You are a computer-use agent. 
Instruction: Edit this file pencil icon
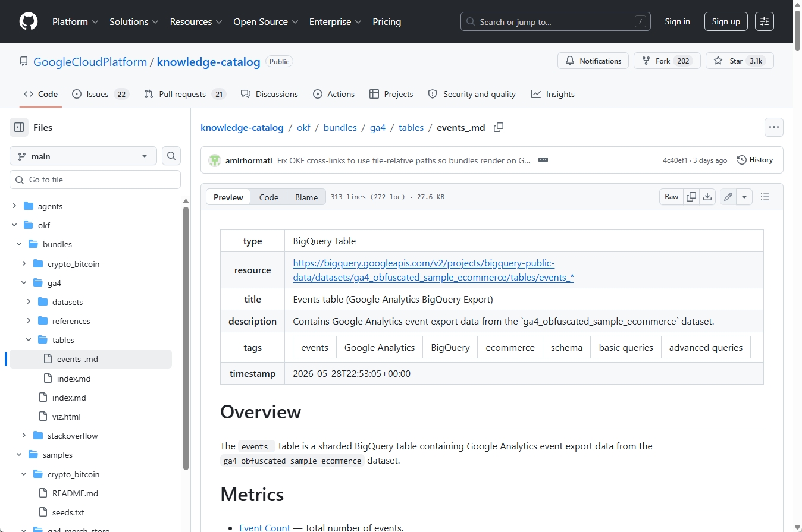728,197
